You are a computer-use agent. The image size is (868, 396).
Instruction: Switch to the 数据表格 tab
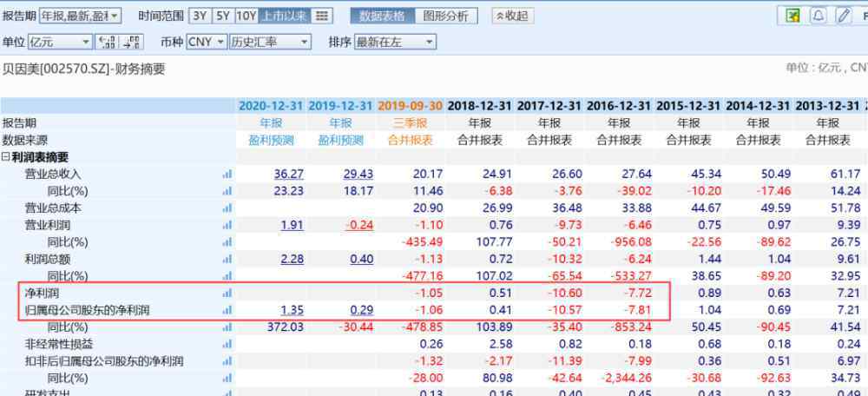382,16
